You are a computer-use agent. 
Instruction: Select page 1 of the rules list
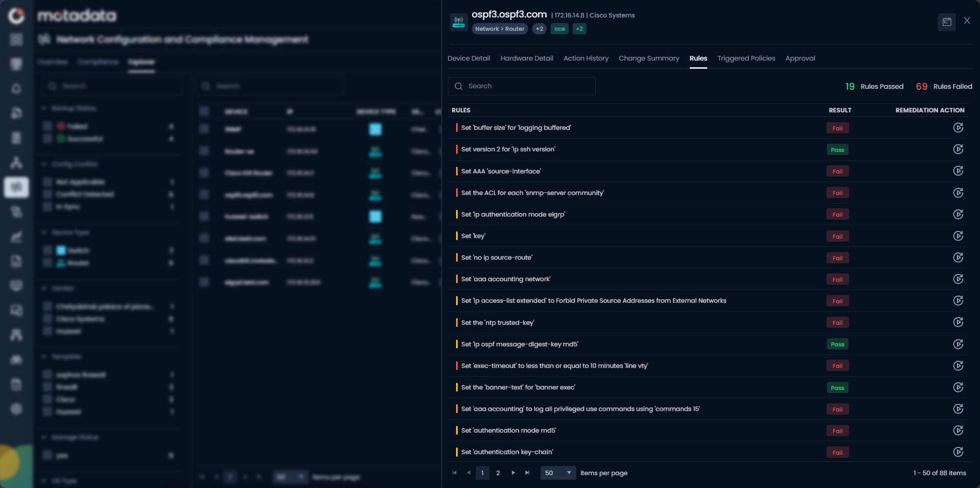click(x=482, y=473)
